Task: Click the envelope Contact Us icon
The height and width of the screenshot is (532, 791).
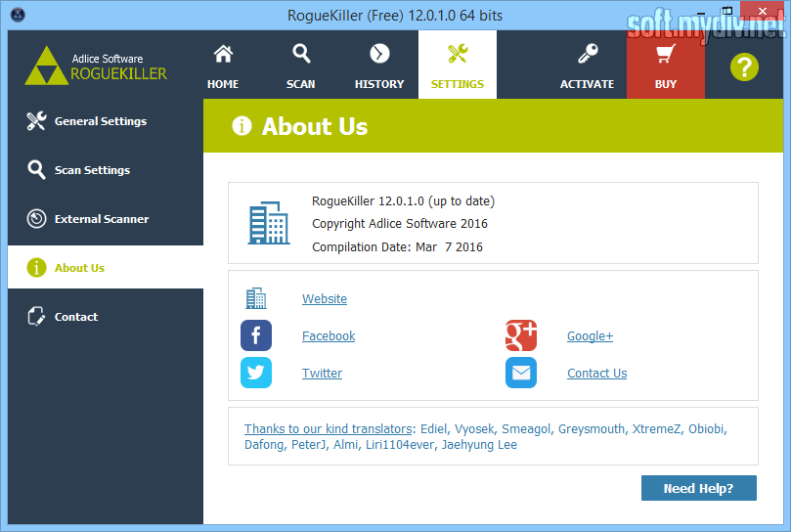Action: [521, 373]
